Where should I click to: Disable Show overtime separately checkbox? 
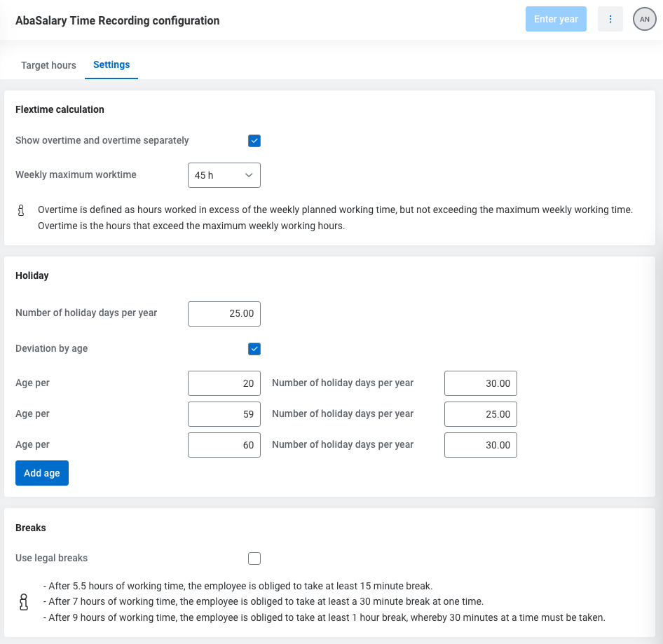click(254, 141)
